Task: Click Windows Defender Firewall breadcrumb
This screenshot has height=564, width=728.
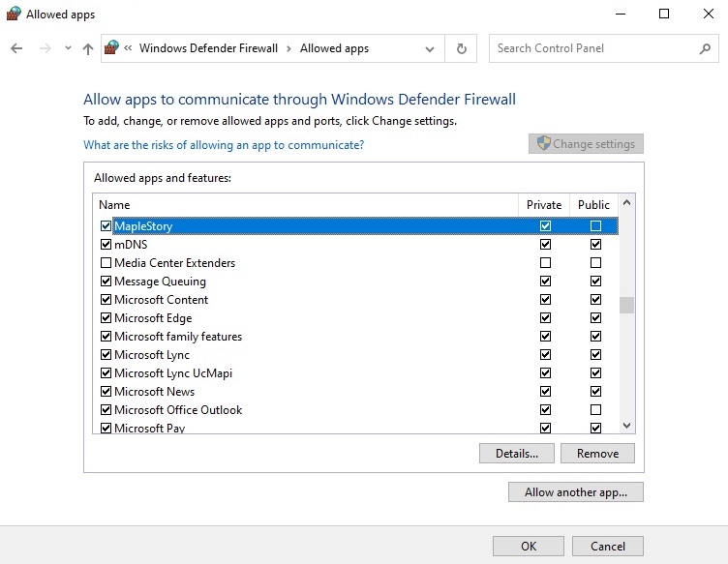Action: (x=208, y=48)
